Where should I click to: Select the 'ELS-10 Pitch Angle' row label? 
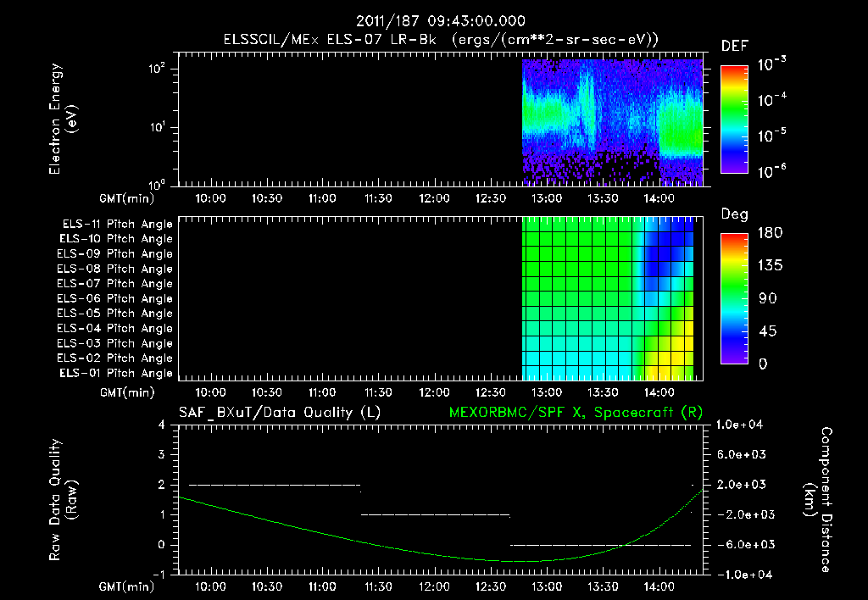point(116,239)
